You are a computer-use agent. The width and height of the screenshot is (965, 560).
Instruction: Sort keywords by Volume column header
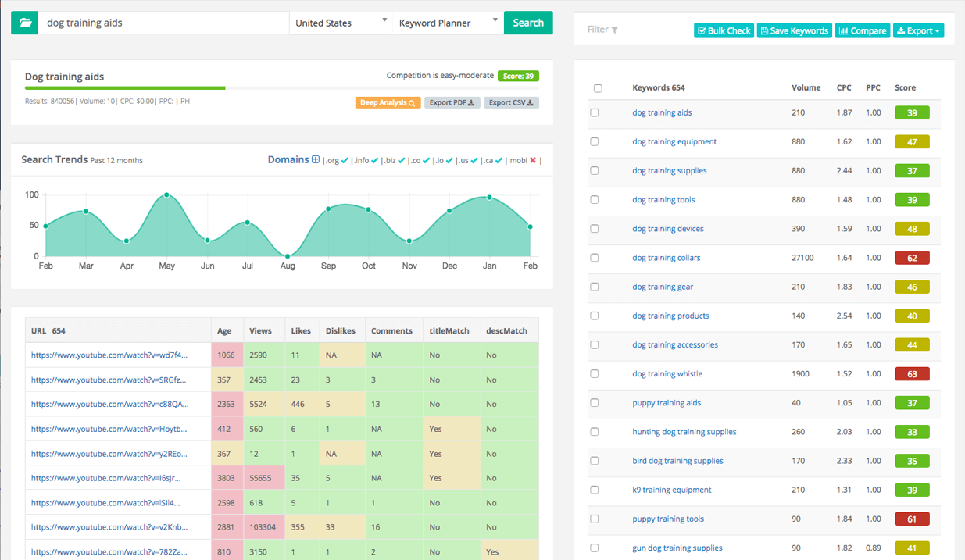point(806,87)
